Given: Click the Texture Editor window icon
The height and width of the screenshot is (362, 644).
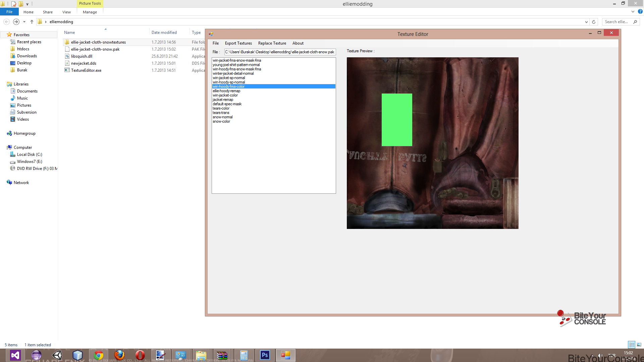Looking at the screenshot, I should (x=211, y=34).
